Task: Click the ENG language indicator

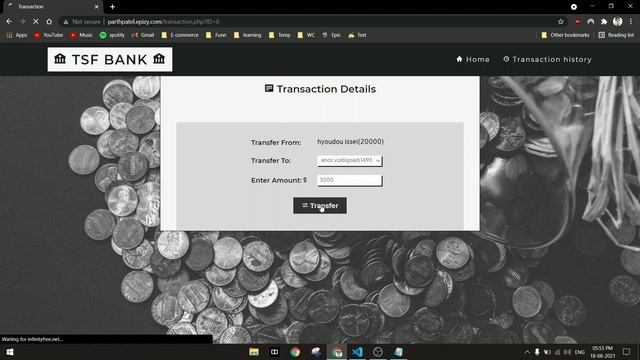Action: 580,352
